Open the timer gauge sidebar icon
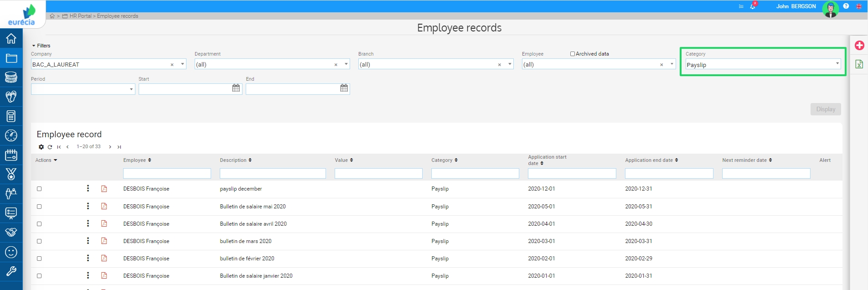The height and width of the screenshot is (290, 868). (x=11, y=135)
